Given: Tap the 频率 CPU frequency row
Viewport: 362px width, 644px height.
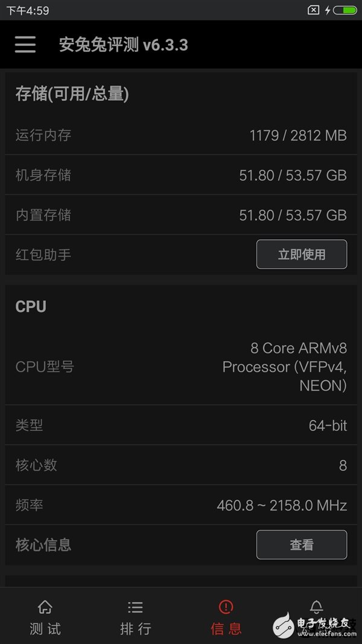Looking at the screenshot, I should click(x=181, y=505).
